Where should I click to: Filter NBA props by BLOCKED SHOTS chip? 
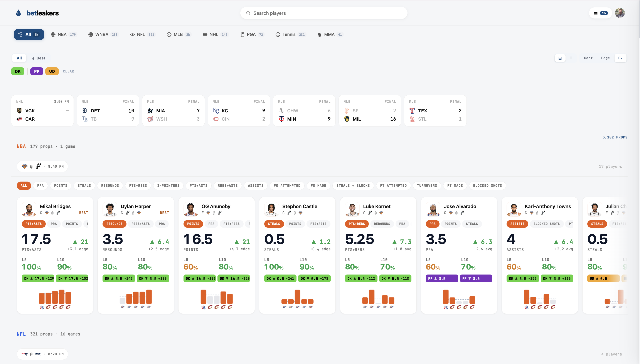pos(487,185)
